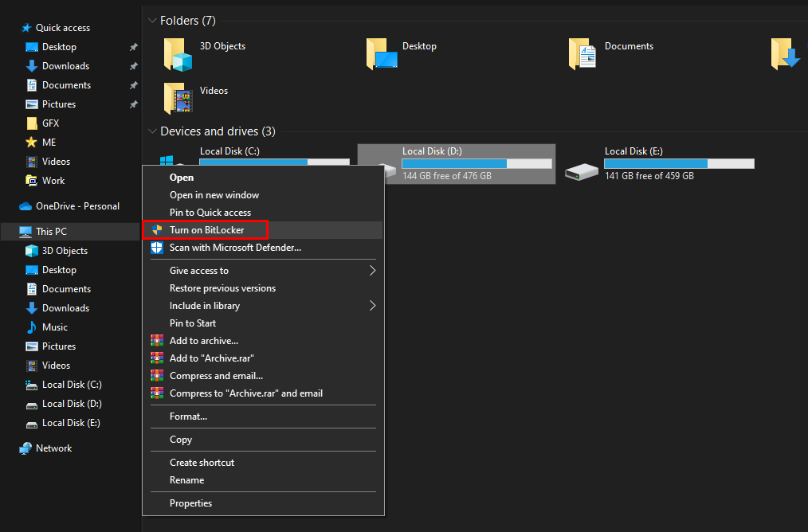Viewport: 808px width, 532px height.
Task: Select Pictures under This PC in sidebar
Action: (59, 346)
